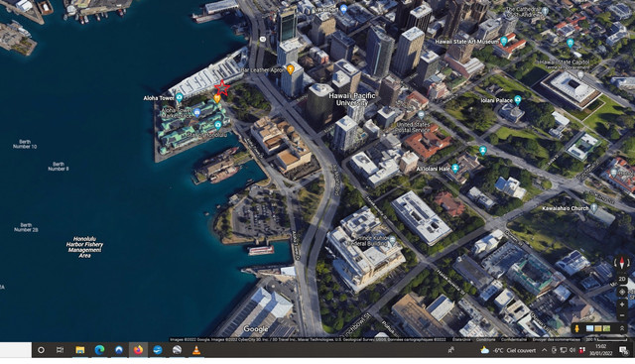Open the Confidentialité footer link
This screenshot has width=635, height=364.
514,340
